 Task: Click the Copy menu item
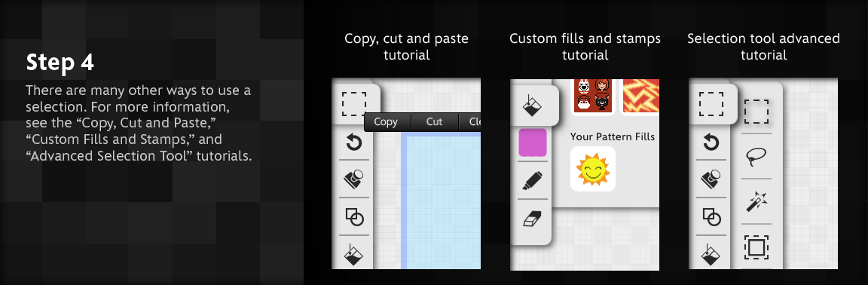pos(386,122)
